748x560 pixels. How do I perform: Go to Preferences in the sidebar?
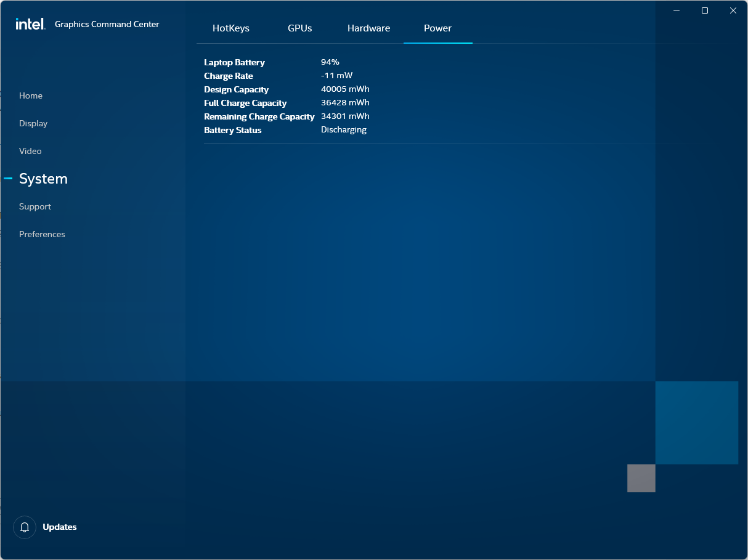(x=41, y=234)
